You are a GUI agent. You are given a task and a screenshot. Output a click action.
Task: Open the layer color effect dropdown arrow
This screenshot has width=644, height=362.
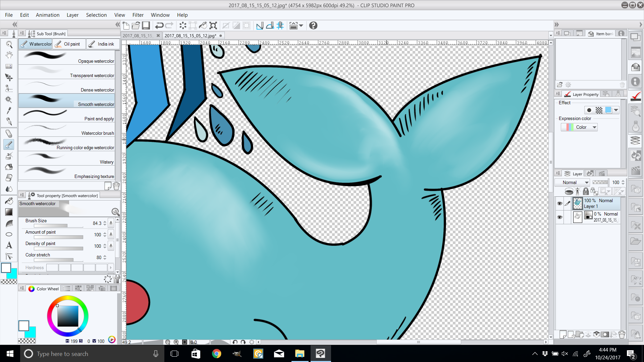click(x=616, y=110)
